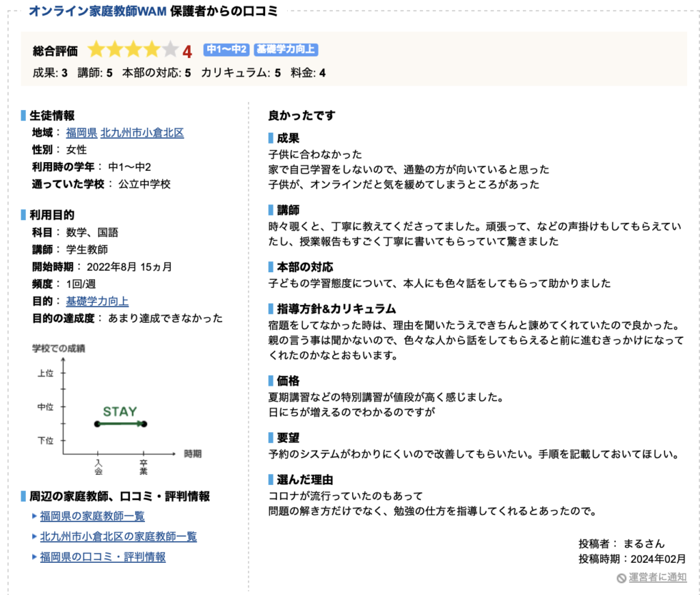Click the 成果: 3 score
This screenshot has height=595, width=700.
[50, 72]
